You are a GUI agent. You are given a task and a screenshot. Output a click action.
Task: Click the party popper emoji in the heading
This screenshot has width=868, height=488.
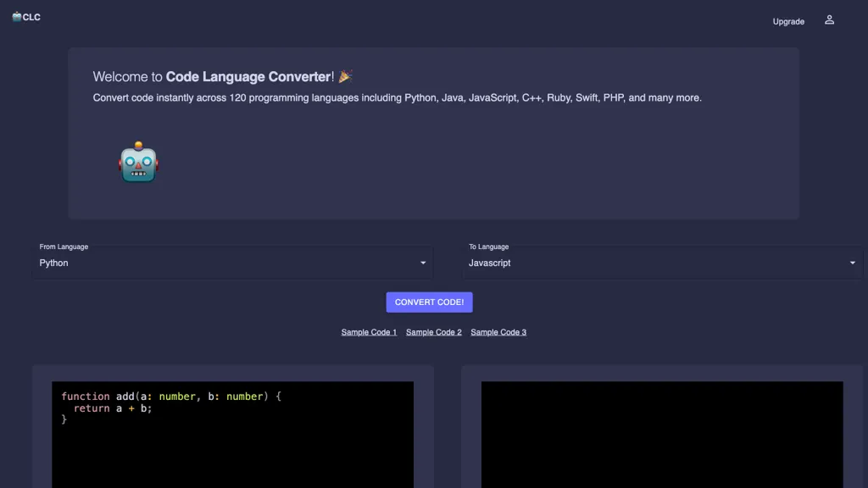tap(346, 75)
